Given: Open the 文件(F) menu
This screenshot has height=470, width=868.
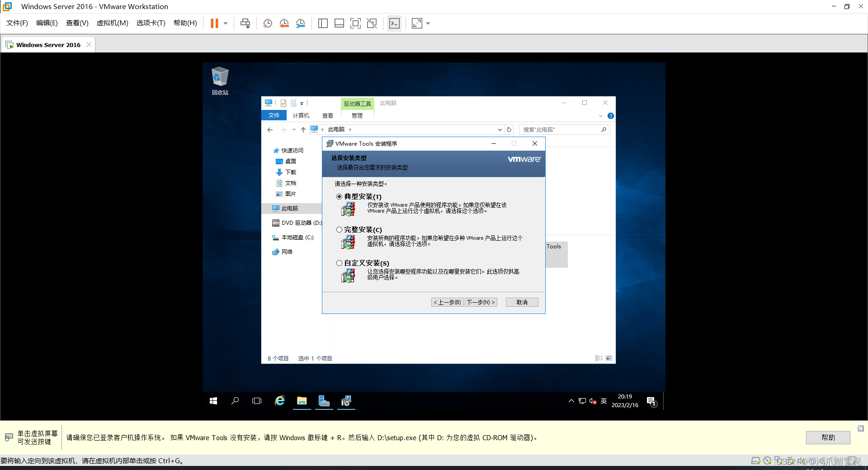Looking at the screenshot, I should pos(17,23).
